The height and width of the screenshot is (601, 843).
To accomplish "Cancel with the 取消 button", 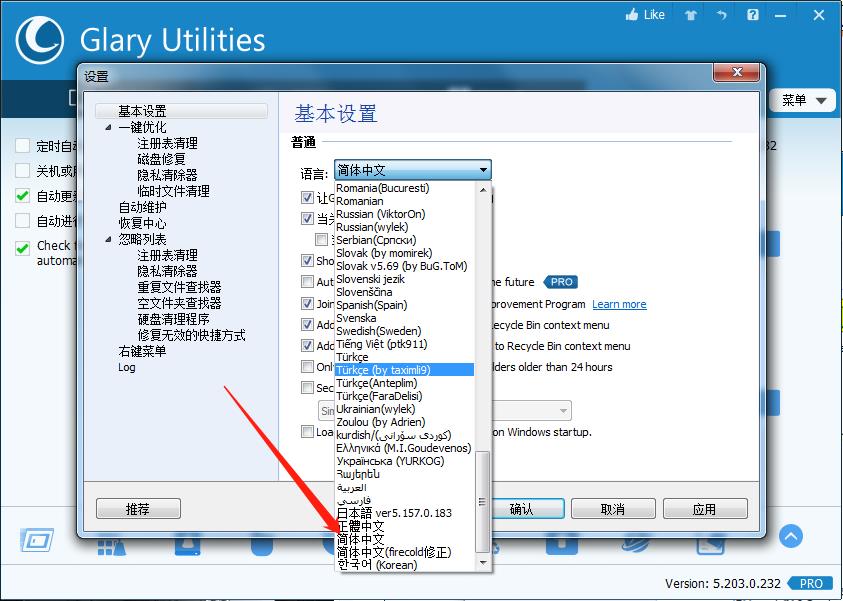I will (613, 509).
